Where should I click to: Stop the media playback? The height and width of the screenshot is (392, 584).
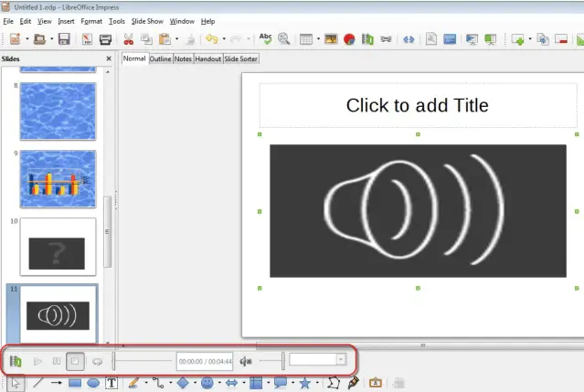(x=75, y=361)
